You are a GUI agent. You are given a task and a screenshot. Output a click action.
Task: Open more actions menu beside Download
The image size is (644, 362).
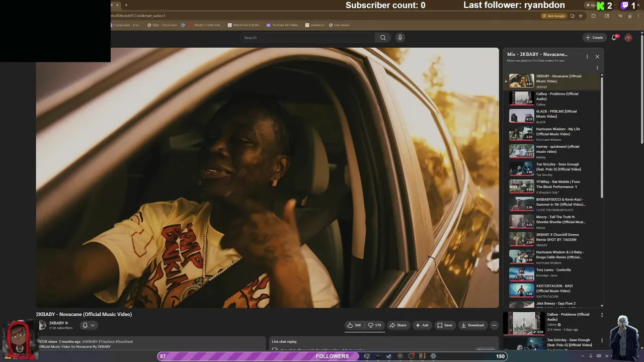pos(494,325)
